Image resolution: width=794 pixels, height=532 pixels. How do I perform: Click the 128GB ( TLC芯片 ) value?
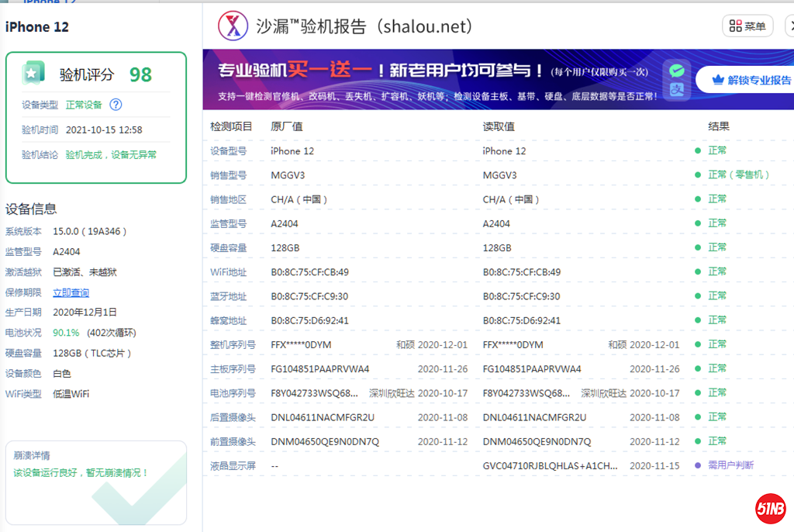(91, 353)
